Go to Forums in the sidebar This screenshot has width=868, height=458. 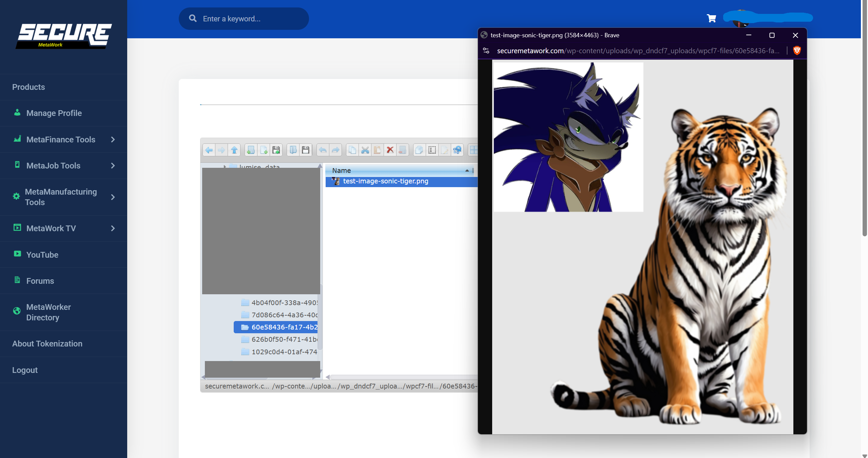click(40, 281)
